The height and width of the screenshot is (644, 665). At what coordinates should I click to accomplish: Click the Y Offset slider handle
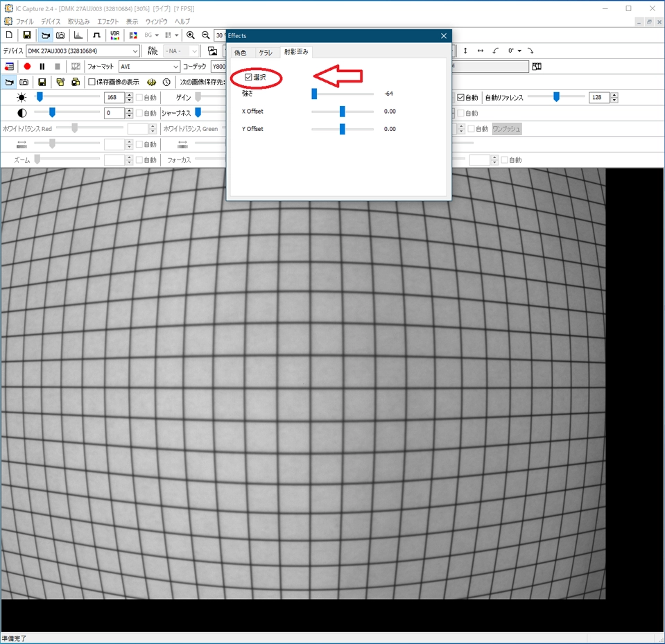343,129
